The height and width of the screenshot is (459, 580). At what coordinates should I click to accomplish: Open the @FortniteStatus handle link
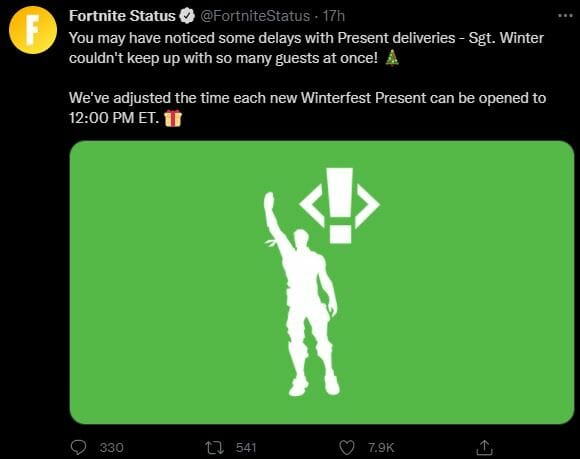pyautogui.click(x=255, y=16)
